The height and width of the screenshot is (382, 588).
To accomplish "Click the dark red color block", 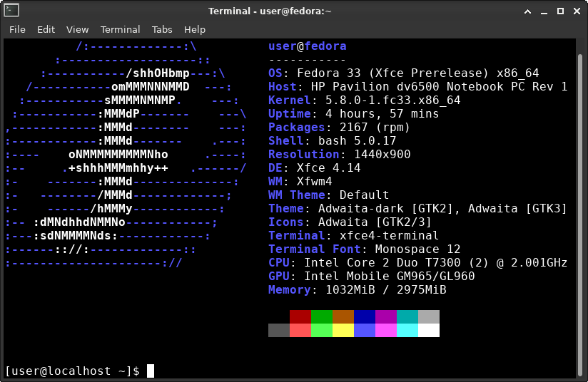I will 300,317.
